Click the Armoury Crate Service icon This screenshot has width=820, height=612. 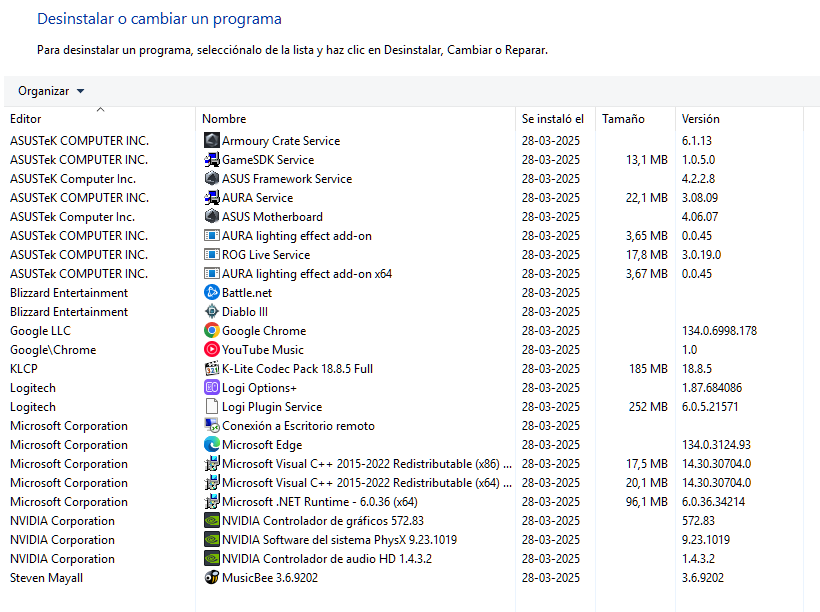pos(212,141)
